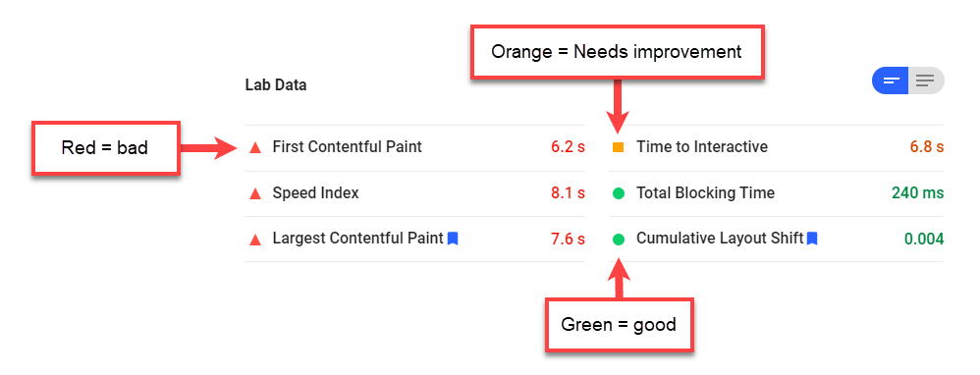Switch to the compact blue view toggle
Screen dimensions: 980x375
(890, 80)
